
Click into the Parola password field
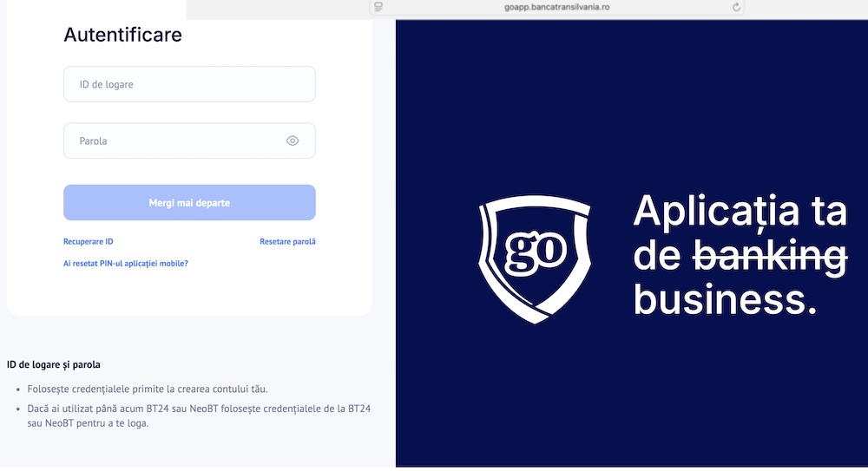pyautogui.click(x=174, y=141)
